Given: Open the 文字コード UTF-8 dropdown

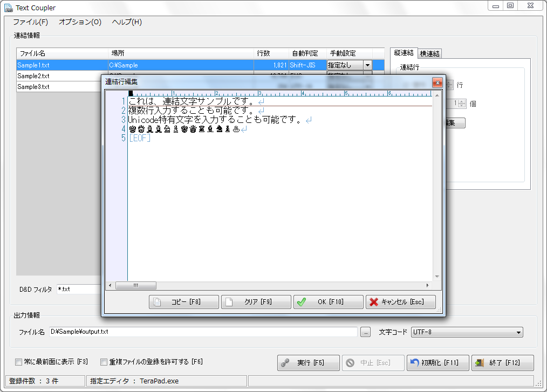Looking at the screenshot, I should tap(467, 332).
